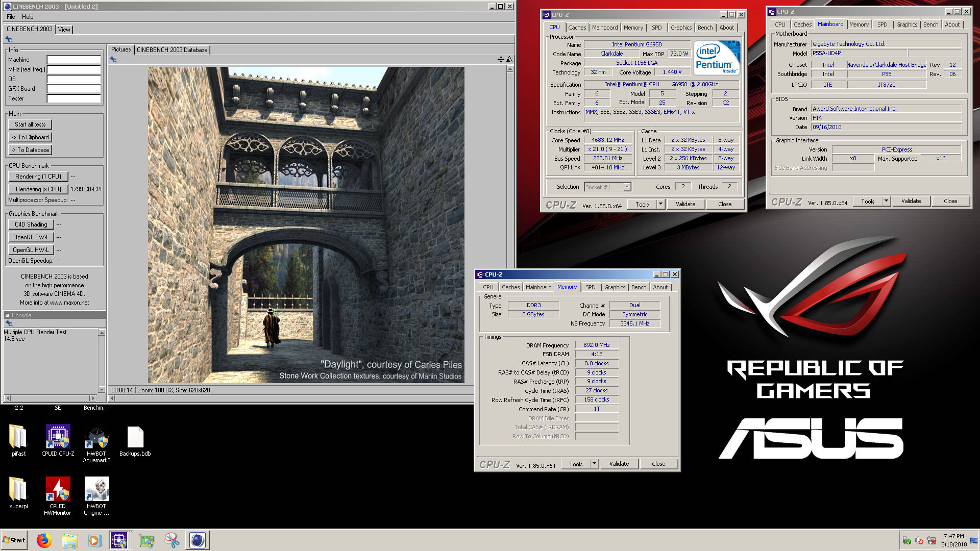The height and width of the screenshot is (551, 980).
Task: Click the pin icon in Console panel
Action: click(x=9, y=323)
